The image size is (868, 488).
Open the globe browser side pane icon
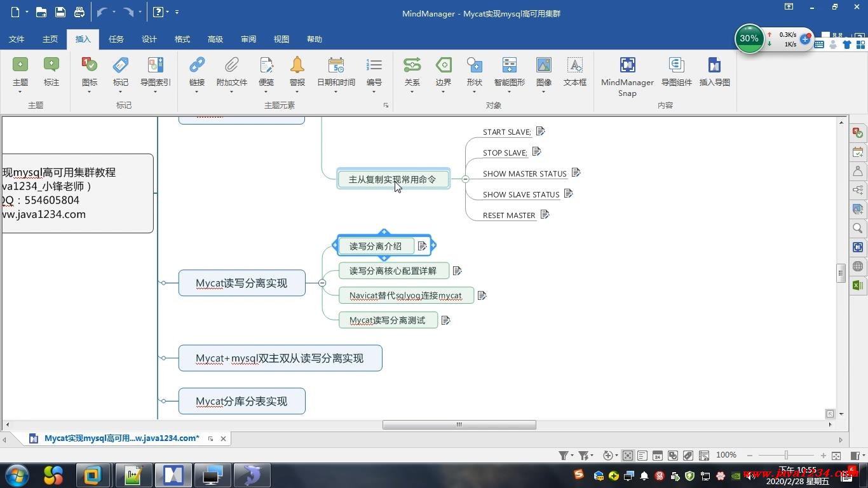(x=858, y=266)
